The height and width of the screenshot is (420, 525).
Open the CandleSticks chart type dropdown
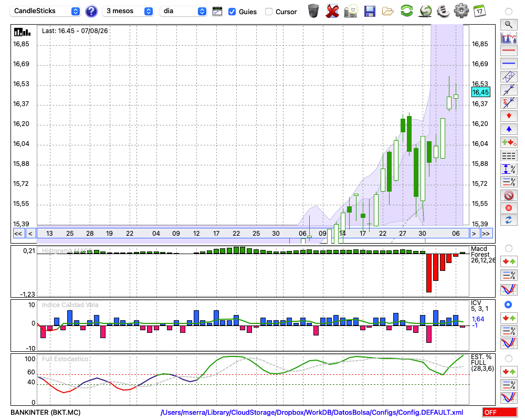(x=45, y=11)
